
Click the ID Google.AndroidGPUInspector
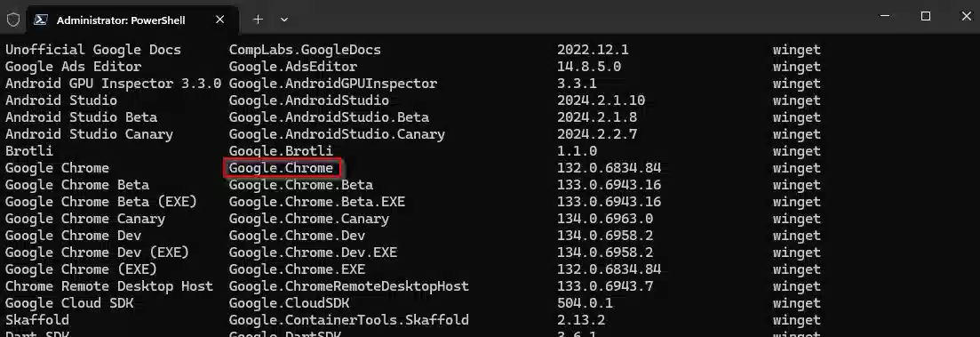pos(333,84)
